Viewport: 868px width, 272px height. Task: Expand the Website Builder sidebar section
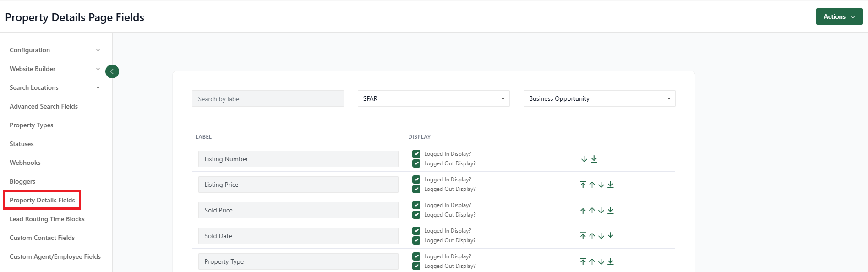[55, 69]
